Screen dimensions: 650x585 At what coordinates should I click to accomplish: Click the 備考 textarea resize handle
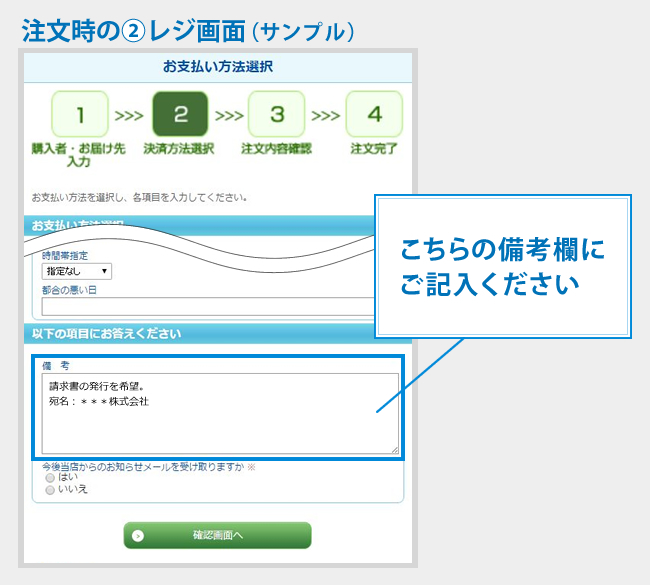(395, 450)
